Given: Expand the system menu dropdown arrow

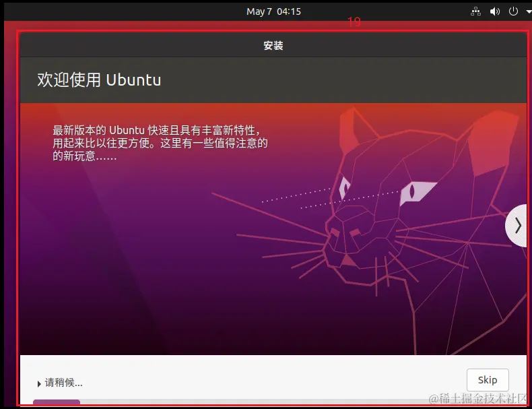Looking at the screenshot, I should click(x=529, y=11).
